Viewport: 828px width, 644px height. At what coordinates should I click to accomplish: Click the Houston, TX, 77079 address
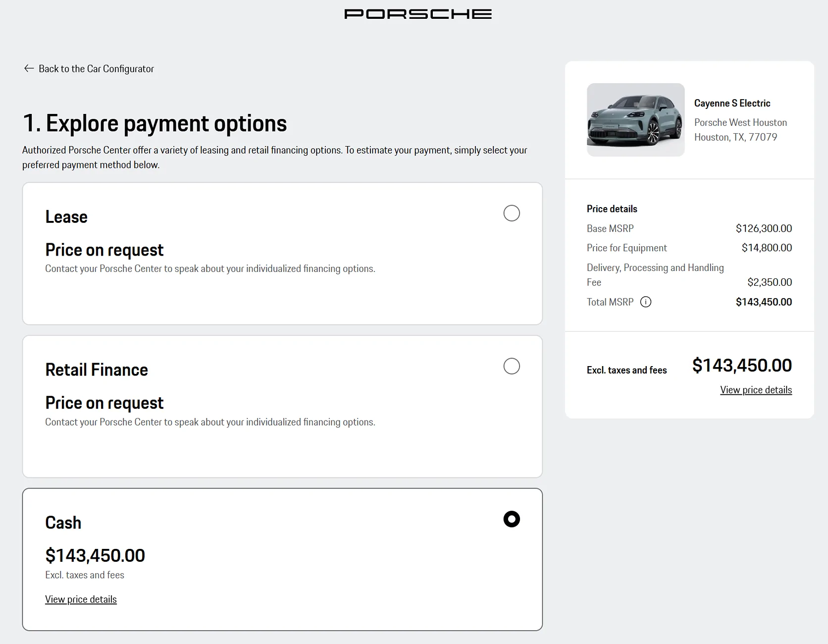(x=735, y=137)
